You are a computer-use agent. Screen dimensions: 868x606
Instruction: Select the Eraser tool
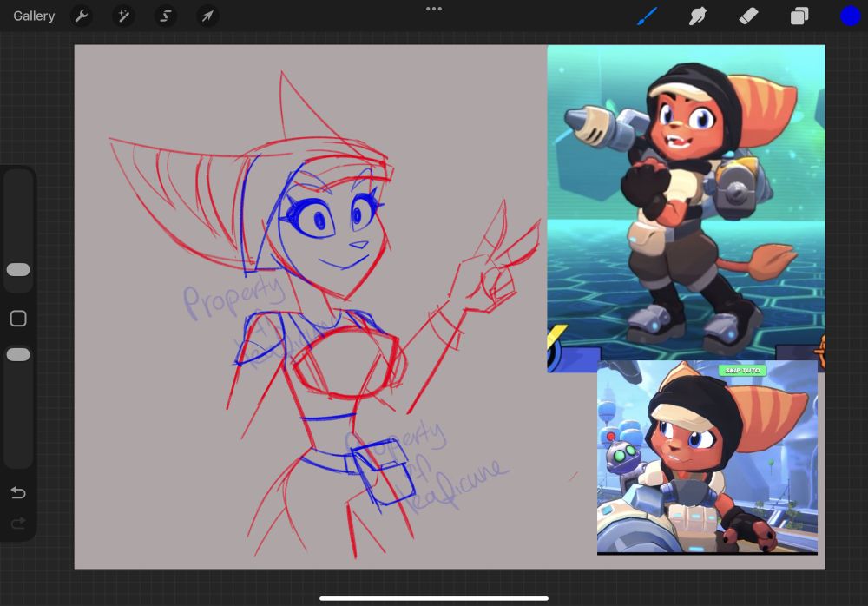[x=748, y=16]
